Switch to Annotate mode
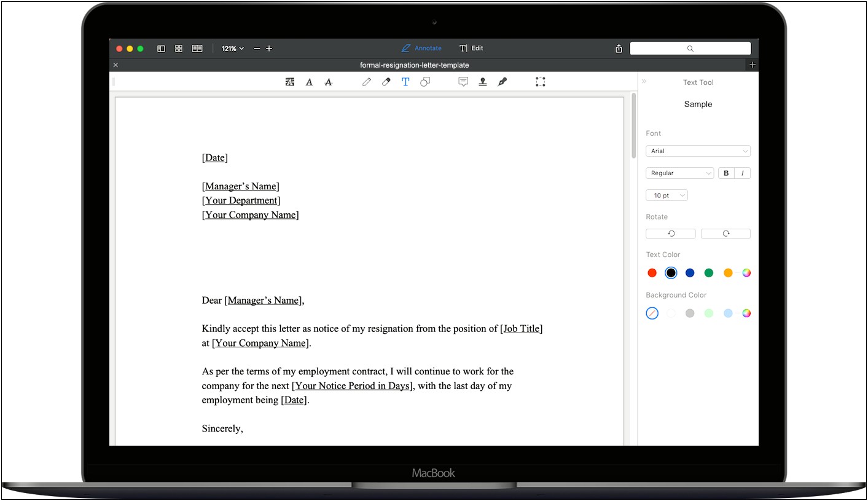 coord(421,48)
